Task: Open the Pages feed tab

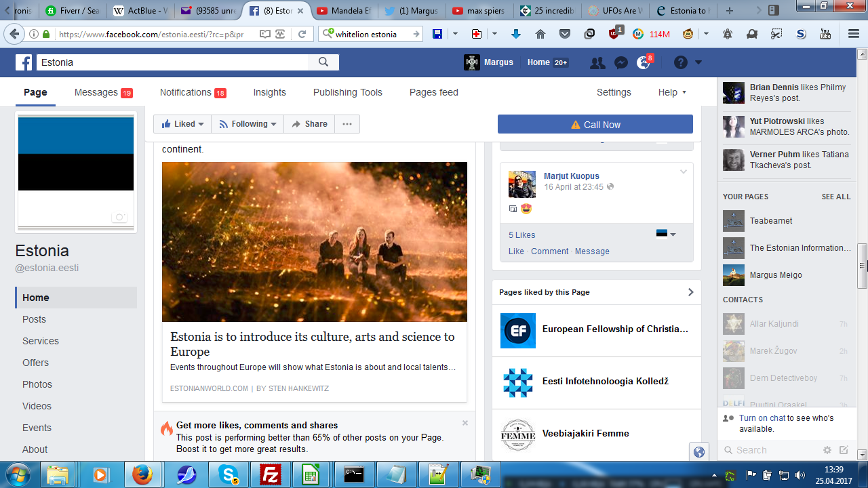Action: pos(434,92)
